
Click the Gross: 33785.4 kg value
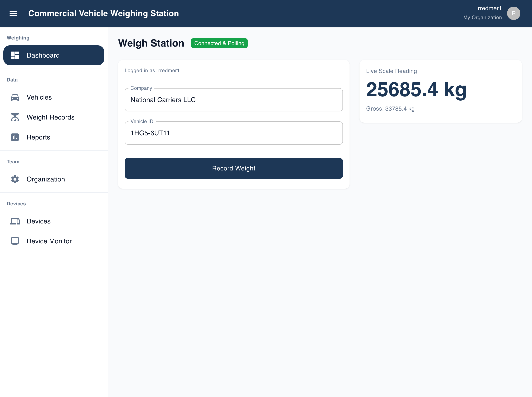[390, 109]
